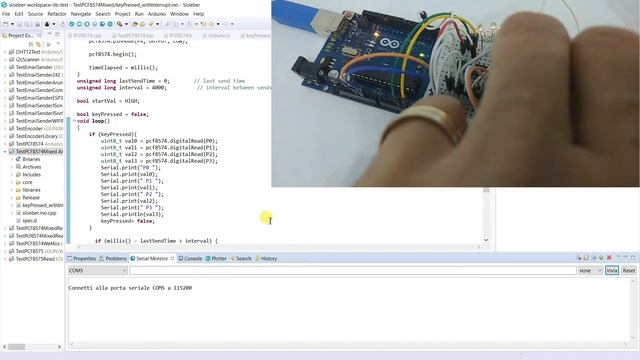Click the Open Serial Monitor toolbar icon

tap(102, 24)
